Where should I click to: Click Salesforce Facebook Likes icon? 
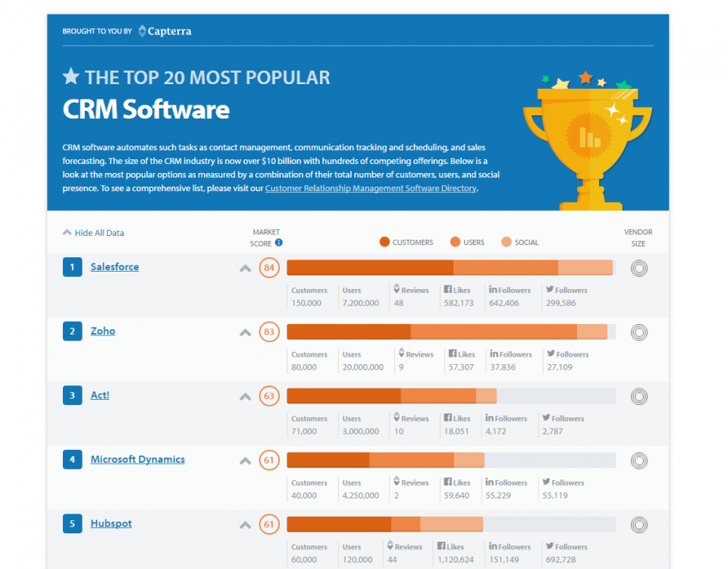447,289
